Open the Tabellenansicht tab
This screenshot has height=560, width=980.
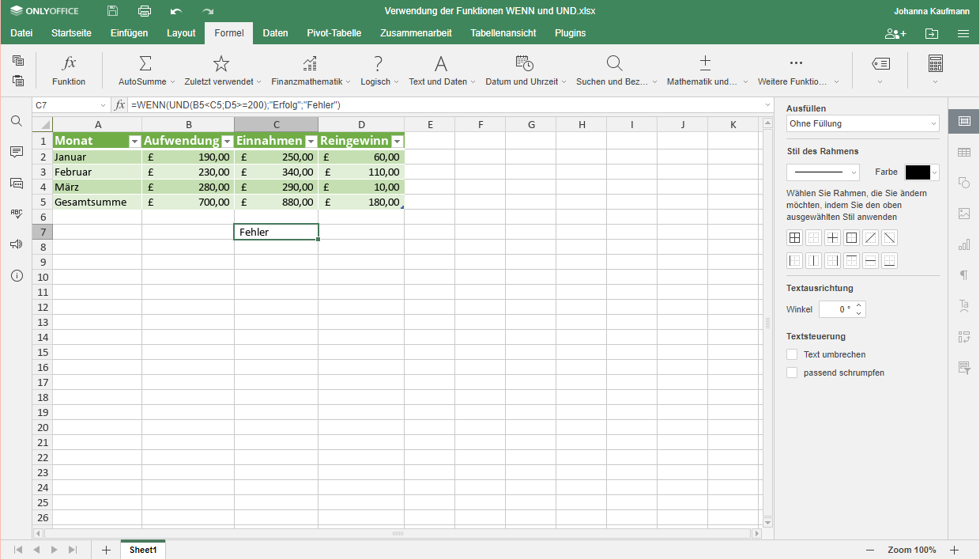click(503, 33)
